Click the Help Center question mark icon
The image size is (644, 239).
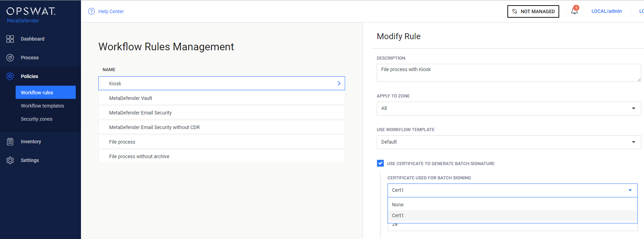tap(91, 11)
